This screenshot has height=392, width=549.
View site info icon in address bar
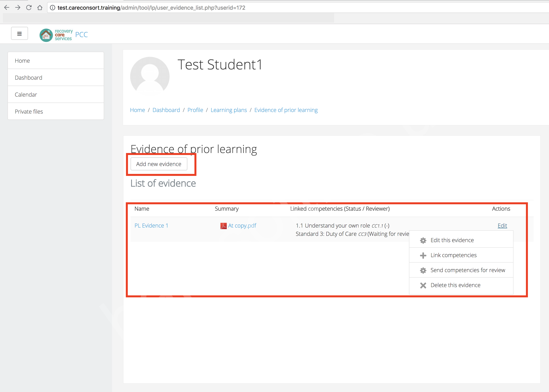coord(52,8)
